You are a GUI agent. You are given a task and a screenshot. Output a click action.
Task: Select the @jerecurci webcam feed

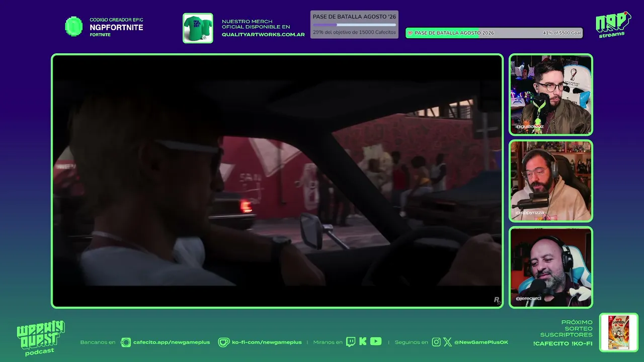[x=551, y=267]
